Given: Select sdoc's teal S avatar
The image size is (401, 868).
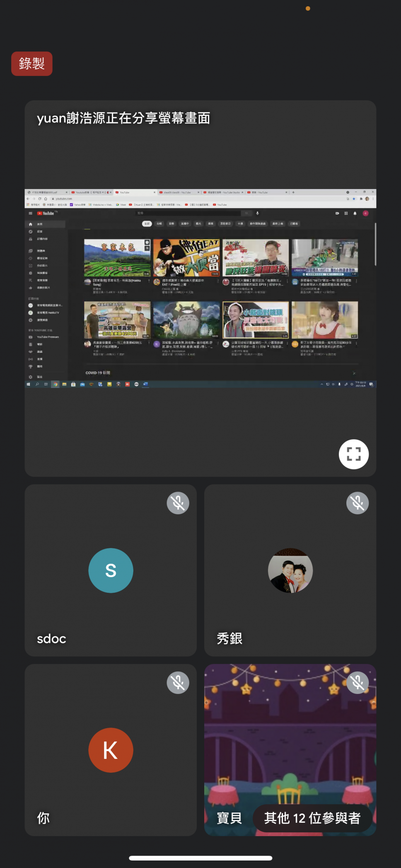Looking at the screenshot, I should click(x=111, y=570).
